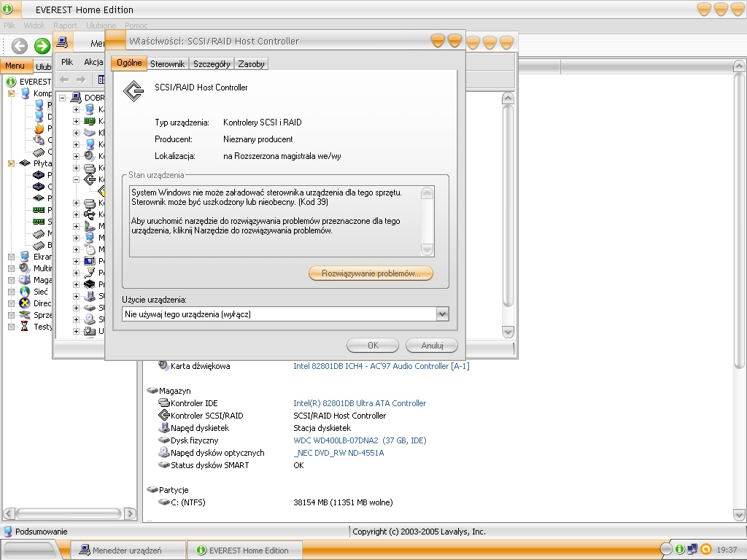This screenshot has width=747, height=560.
Task: Expand the Sieć node
Action: [x=11, y=292]
